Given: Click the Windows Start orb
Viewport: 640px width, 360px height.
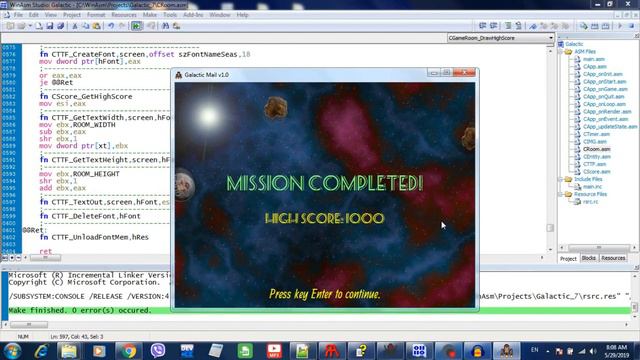Looking at the screenshot, I should tap(12, 351).
